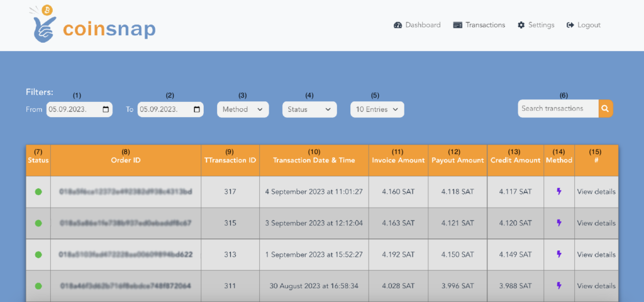This screenshot has height=302, width=644.
Task: Open calendar picker in To date field
Action: pos(197,109)
